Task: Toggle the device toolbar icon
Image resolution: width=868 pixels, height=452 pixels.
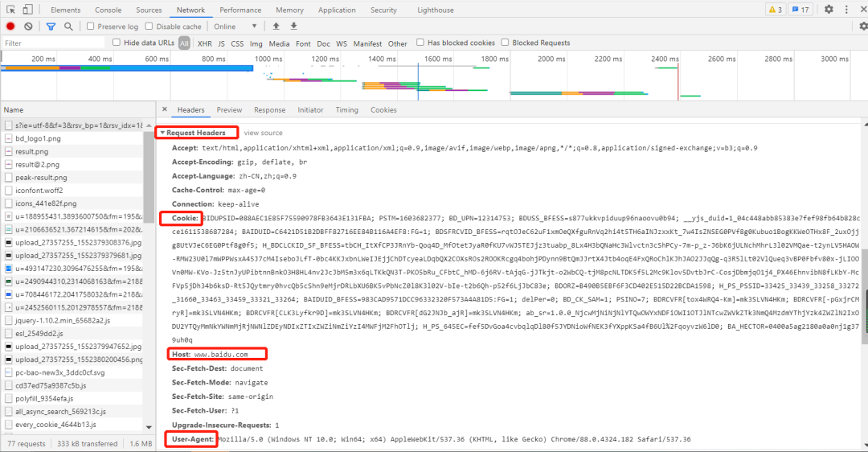Action: 27,10
